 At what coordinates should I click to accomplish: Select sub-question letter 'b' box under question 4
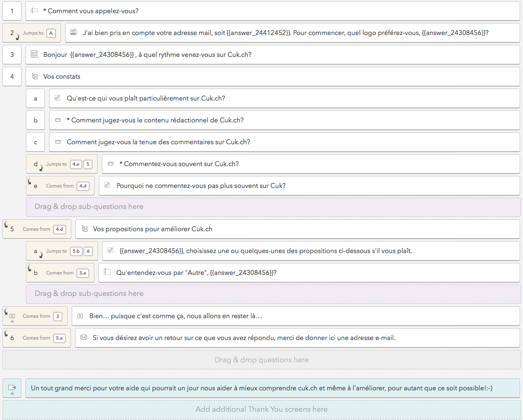coord(35,120)
